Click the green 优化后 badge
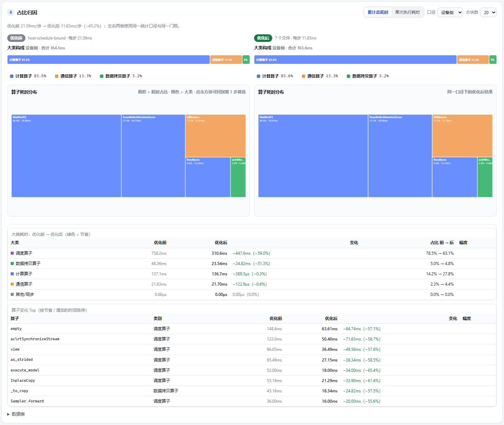504x425 pixels. [x=263, y=38]
